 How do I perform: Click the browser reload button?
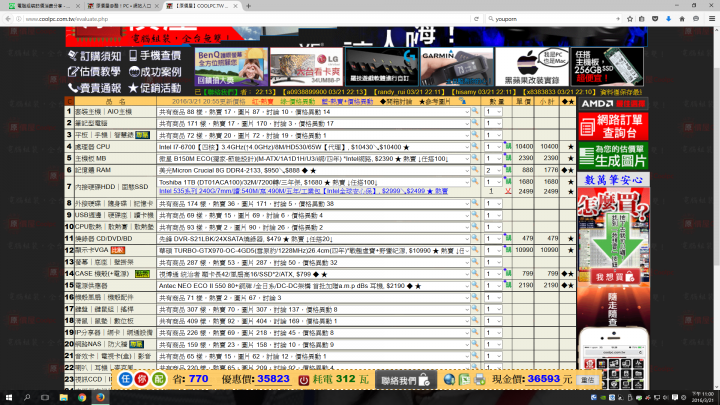[x=476, y=19]
